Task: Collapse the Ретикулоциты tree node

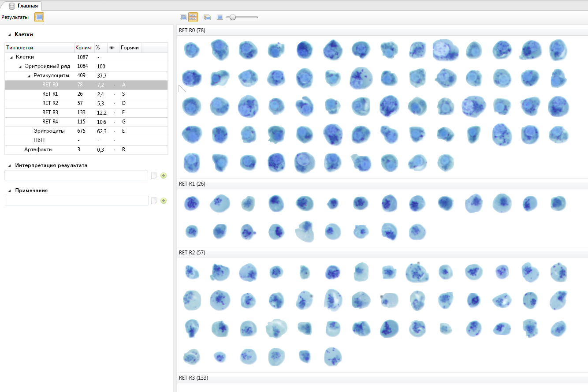Action: pos(29,75)
